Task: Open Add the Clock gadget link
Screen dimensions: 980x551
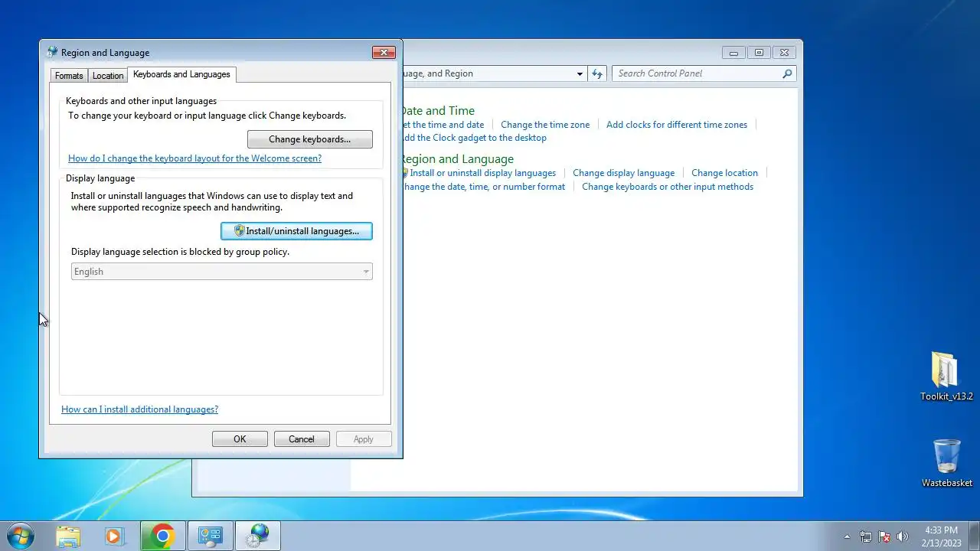Action: [x=474, y=138]
